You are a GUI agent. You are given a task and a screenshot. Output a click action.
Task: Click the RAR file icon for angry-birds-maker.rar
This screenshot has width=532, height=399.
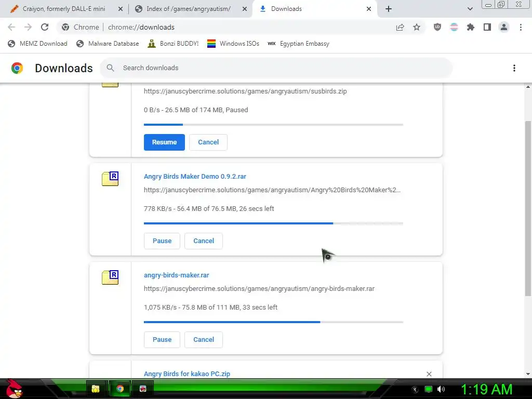coord(110,277)
